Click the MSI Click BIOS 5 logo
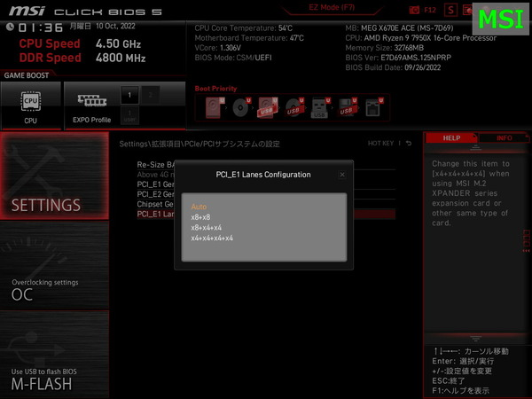The width and height of the screenshot is (532, 399). tap(85, 12)
